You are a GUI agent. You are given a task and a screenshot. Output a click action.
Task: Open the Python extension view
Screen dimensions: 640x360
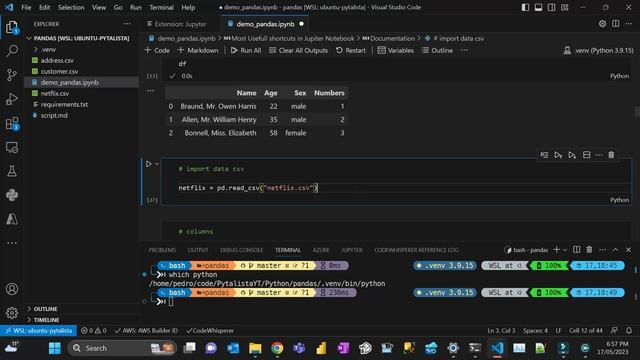(12, 195)
